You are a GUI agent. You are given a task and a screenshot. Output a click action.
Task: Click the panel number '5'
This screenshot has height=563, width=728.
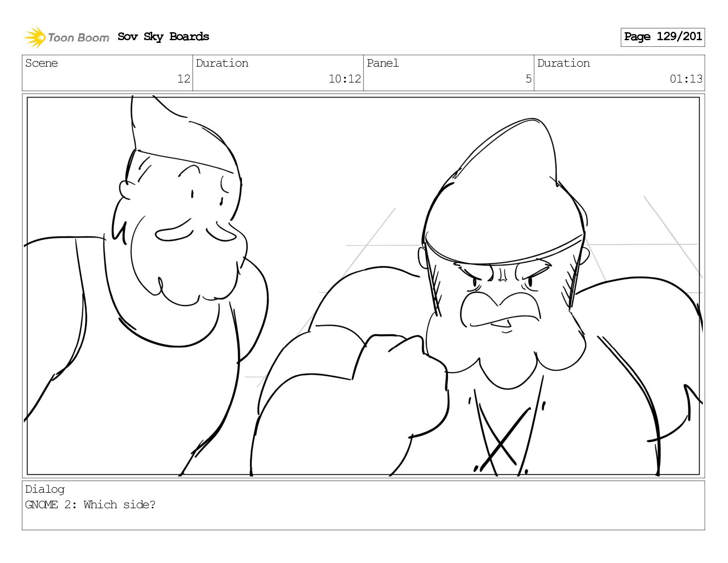click(x=529, y=79)
